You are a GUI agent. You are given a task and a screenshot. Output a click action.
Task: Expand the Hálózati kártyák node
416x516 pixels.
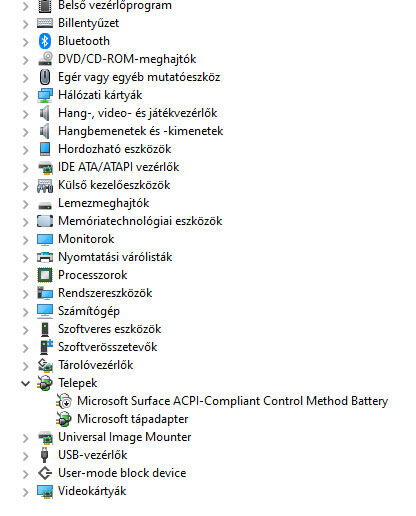25,96
